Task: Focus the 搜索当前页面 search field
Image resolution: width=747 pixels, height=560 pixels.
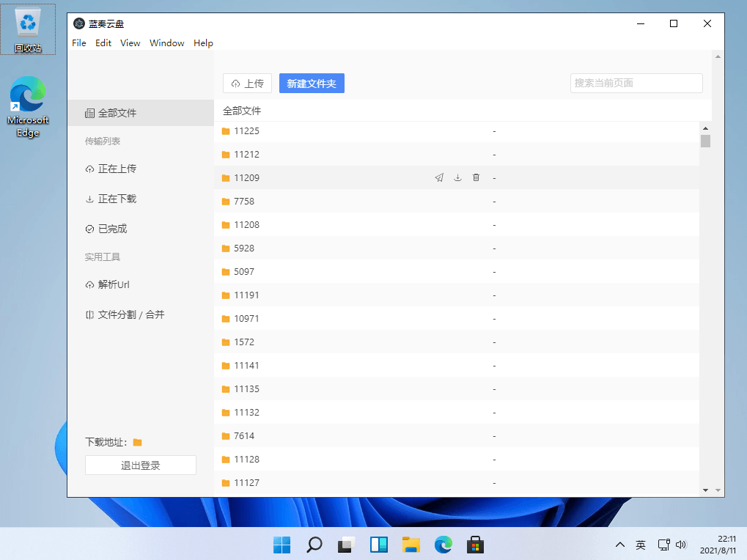Action: [x=636, y=84]
